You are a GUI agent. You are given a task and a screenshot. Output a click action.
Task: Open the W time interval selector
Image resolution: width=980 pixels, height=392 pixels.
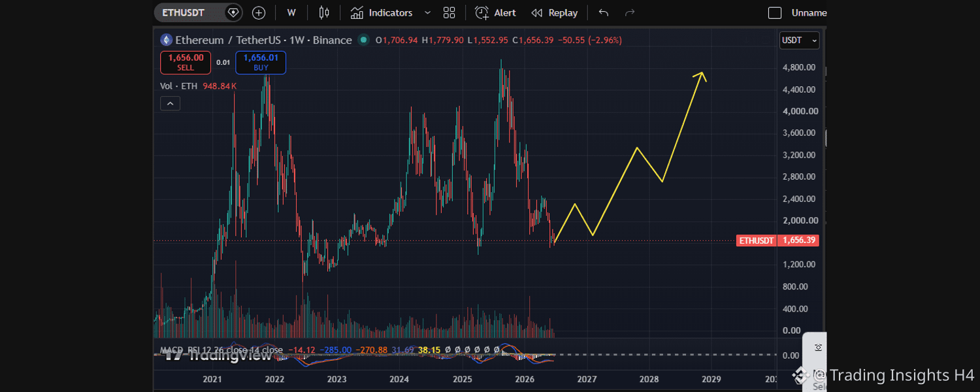291,12
